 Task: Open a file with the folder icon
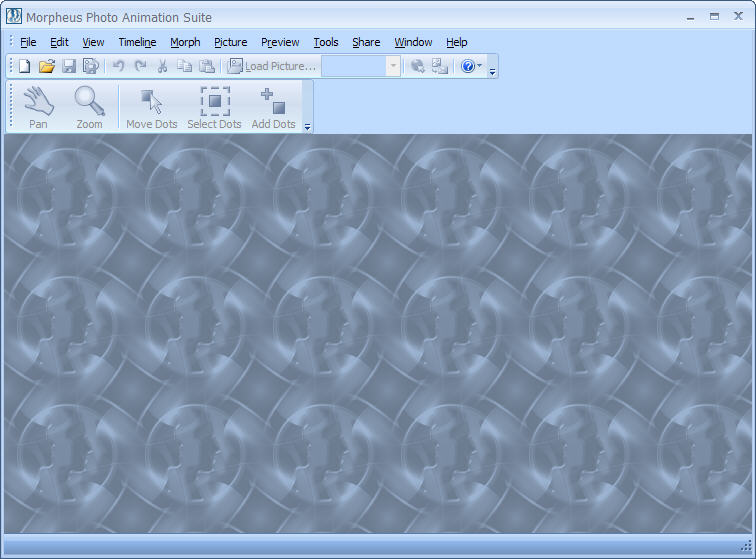coord(46,66)
